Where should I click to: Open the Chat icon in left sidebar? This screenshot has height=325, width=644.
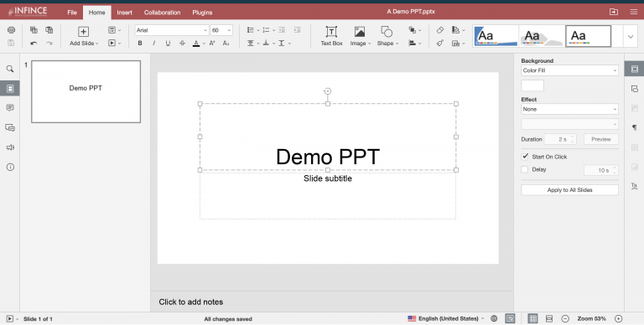10,127
